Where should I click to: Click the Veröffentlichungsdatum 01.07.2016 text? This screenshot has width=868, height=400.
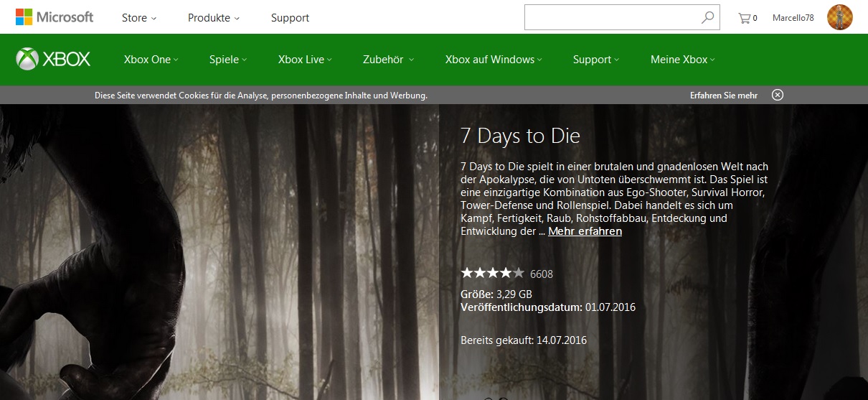tap(548, 307)
